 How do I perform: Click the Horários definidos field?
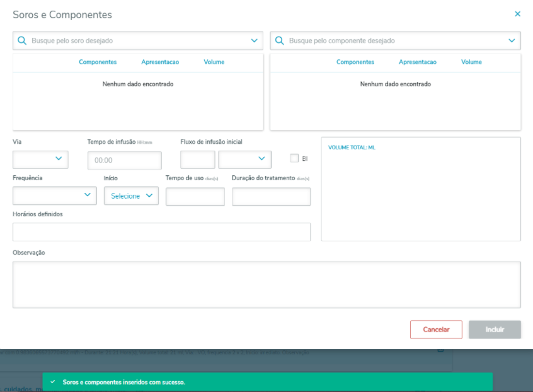pyautogui.click(x=162, y=232)
